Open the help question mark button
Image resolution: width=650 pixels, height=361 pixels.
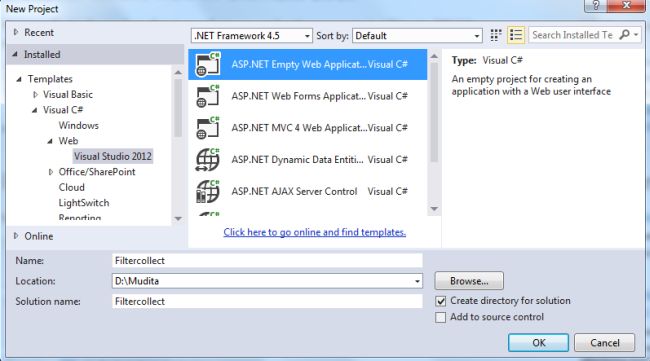(x=596, y=5)
